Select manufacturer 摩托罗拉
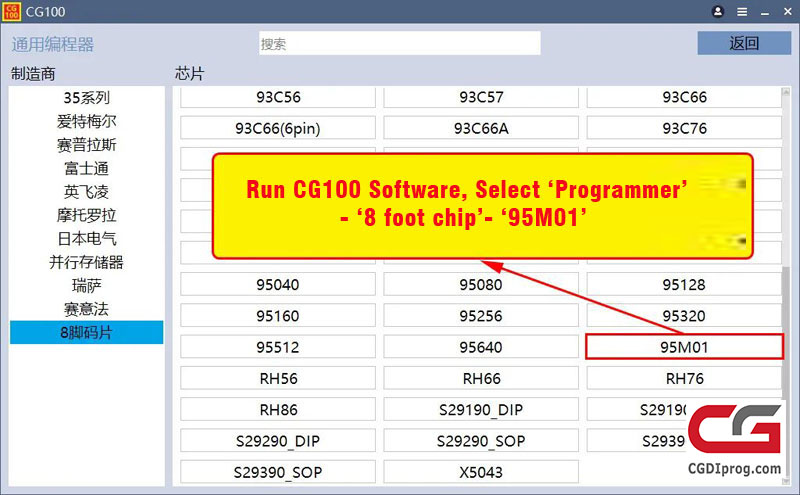This screenshot has width=800, height=495. point(86,215)
